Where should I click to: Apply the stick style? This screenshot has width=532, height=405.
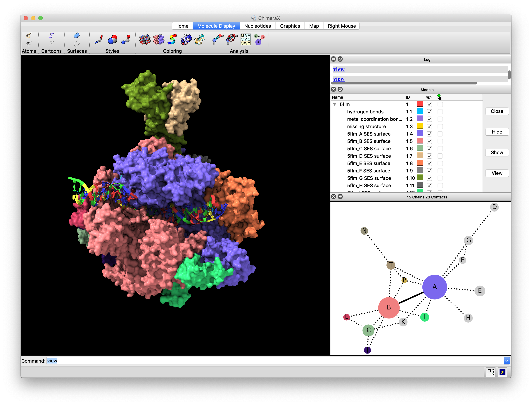pyautogui.click(x=99, y=39)
